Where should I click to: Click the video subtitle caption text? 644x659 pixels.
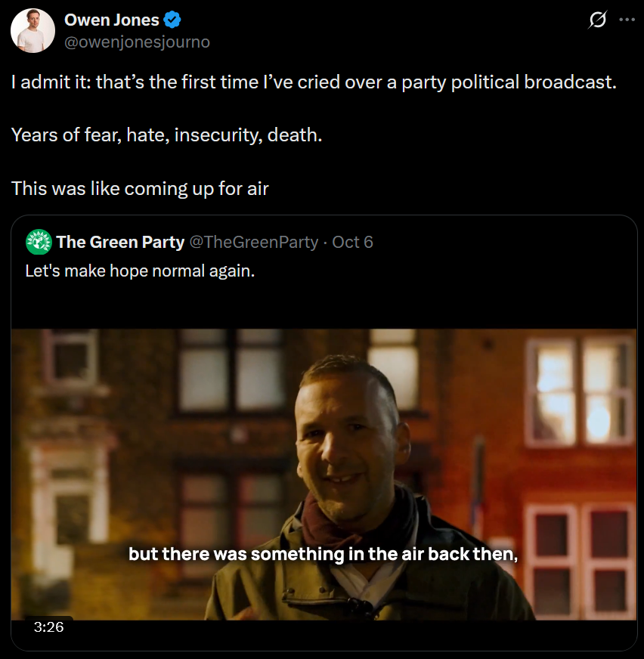point(322,554)
